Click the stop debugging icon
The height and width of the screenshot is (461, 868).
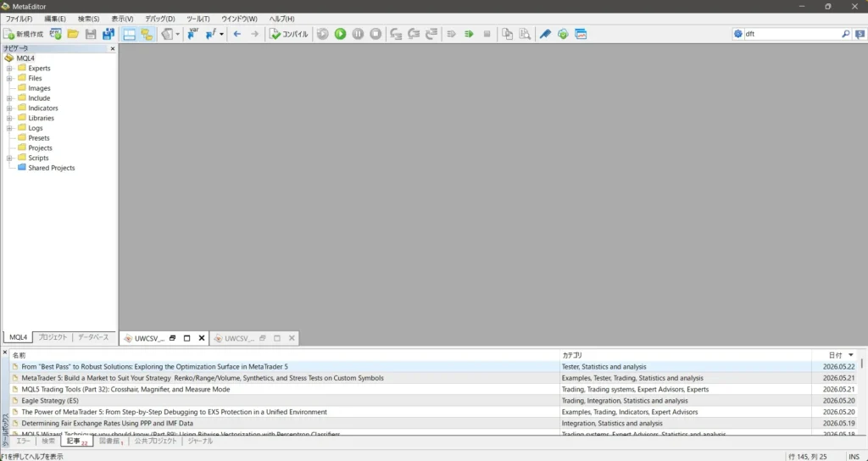376,34
